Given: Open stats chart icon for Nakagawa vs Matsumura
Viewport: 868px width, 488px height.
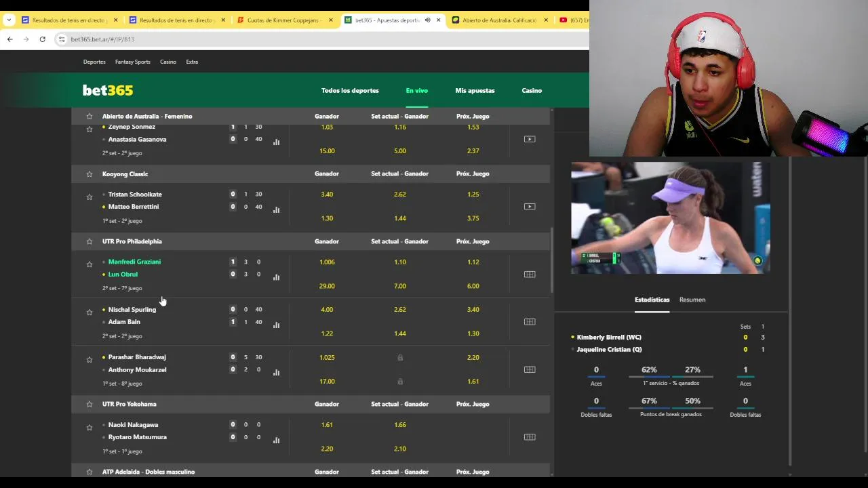Looking at the screenshot, I should click(x=276, y=440).
